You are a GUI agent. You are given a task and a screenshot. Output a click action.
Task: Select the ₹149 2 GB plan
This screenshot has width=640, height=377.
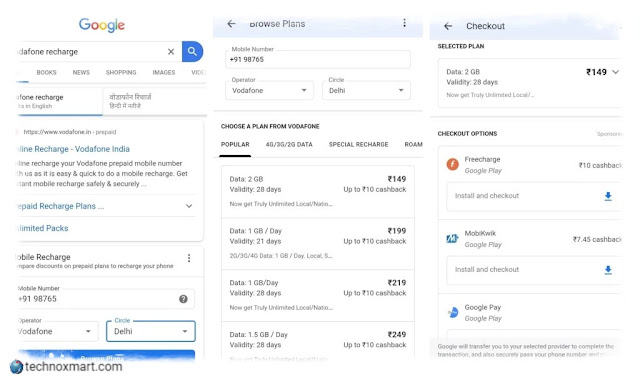pos(318,191)
